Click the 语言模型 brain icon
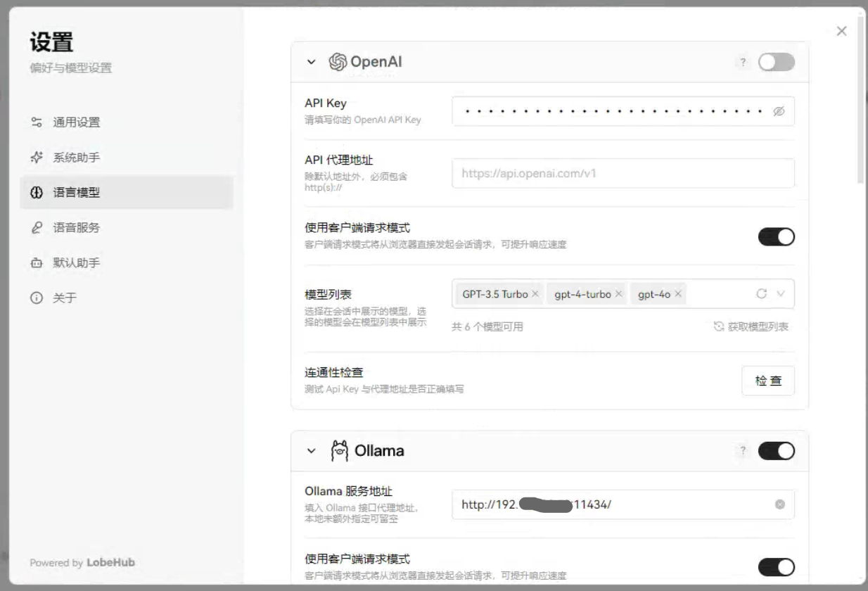Image resolution: width=868 pixels, height=591 pixels. [x=37, y=193]
